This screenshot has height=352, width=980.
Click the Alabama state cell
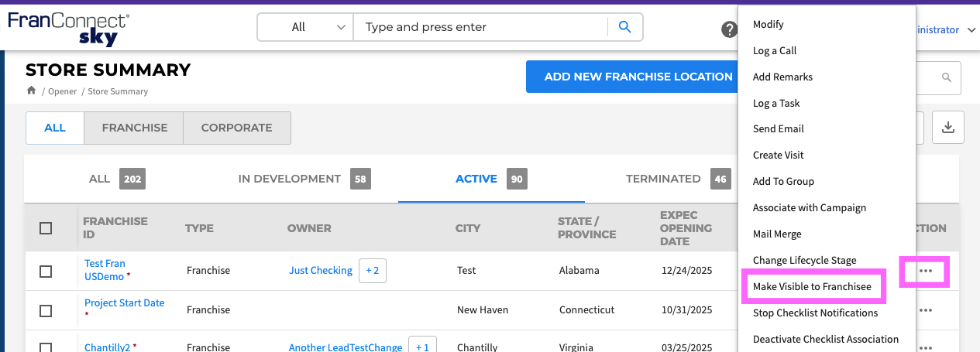579,271
